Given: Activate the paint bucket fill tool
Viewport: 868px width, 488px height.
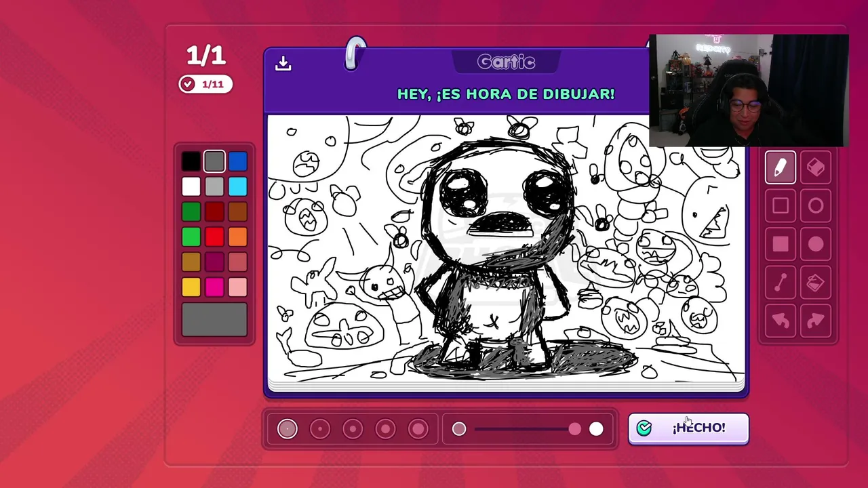Looking at the screenshot, I should [x=815, y=283].
